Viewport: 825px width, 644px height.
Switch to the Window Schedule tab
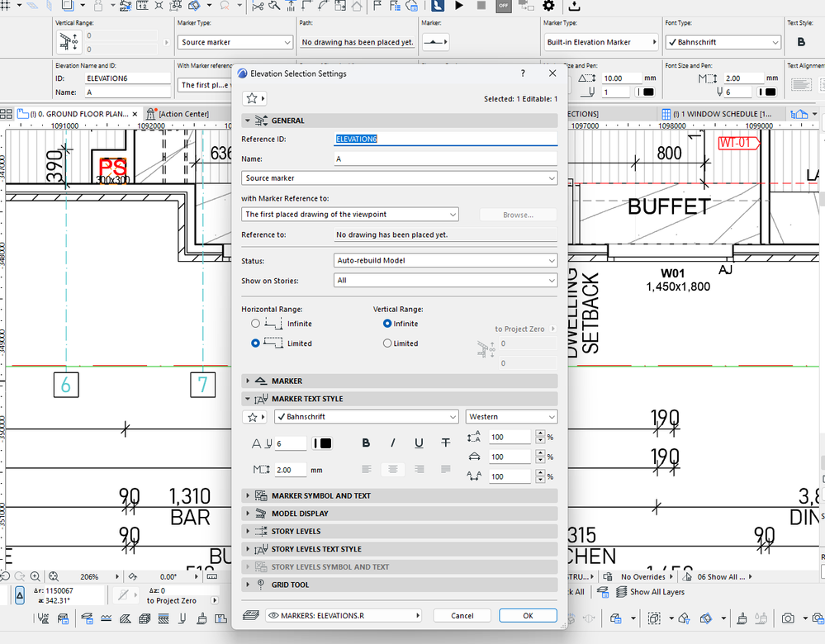pos(718,113)
